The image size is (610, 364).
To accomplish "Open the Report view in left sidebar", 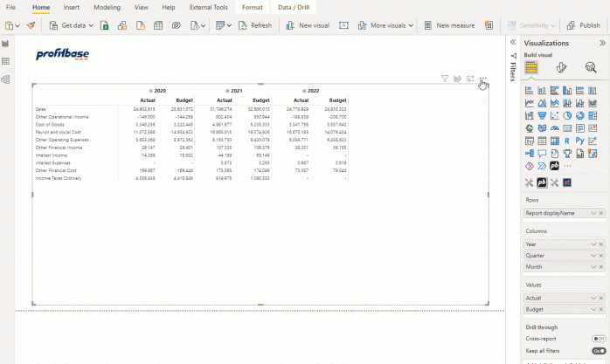I will pos(5,43).
